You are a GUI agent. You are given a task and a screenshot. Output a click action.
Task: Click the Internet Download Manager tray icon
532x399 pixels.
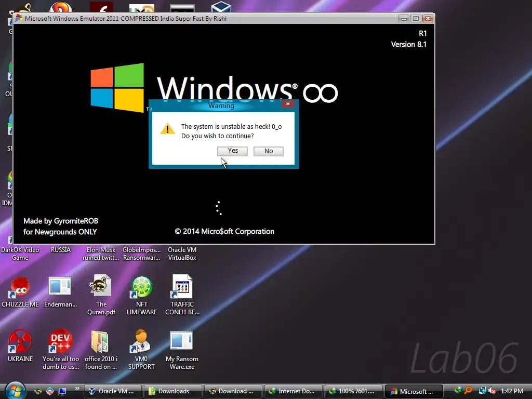(458, 391)
